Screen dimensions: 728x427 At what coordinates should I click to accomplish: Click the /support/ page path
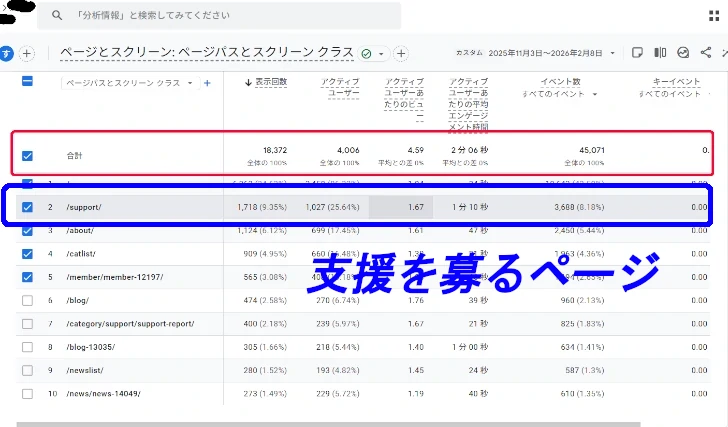point(84,207)
